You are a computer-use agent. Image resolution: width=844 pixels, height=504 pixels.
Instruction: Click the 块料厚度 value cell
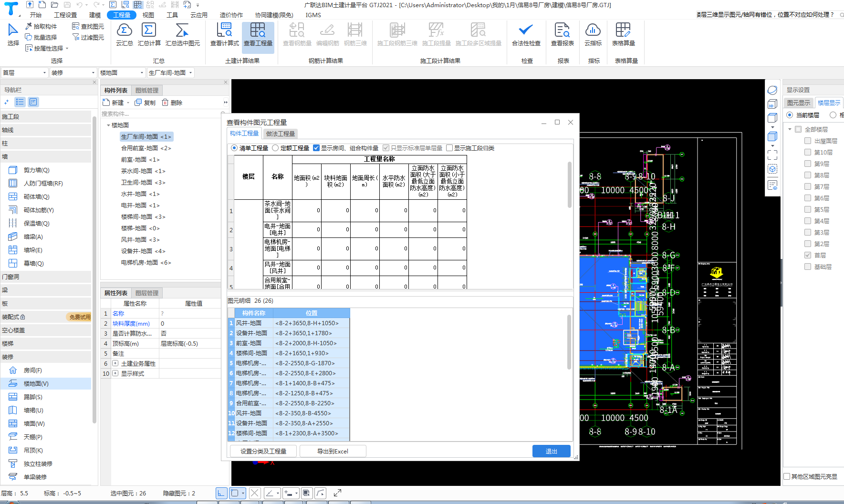(x=190, y=323)
